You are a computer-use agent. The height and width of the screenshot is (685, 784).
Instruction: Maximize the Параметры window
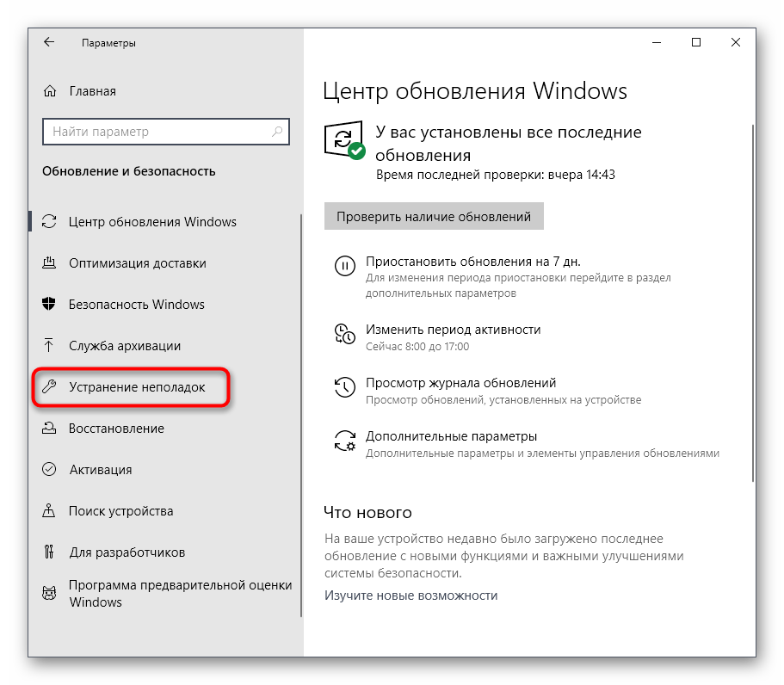(x=696, y=42)
